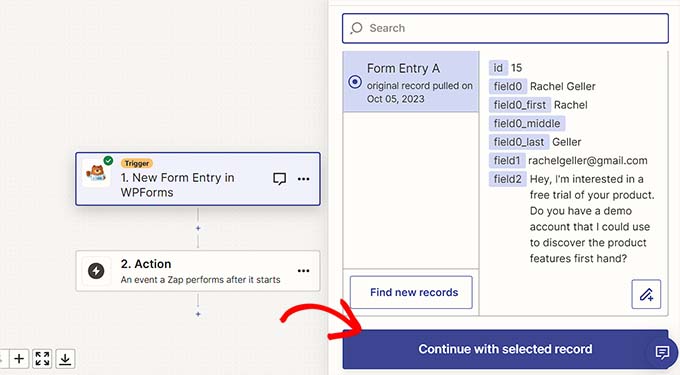This screenshot has width=680, height=375.
Task: Select the Form Entry A radio button
Action: tap(355, 82)
